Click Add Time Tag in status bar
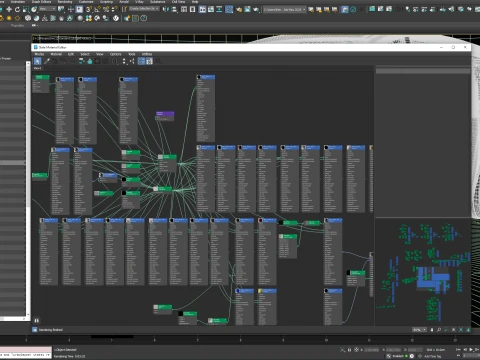 pos(433,356)
